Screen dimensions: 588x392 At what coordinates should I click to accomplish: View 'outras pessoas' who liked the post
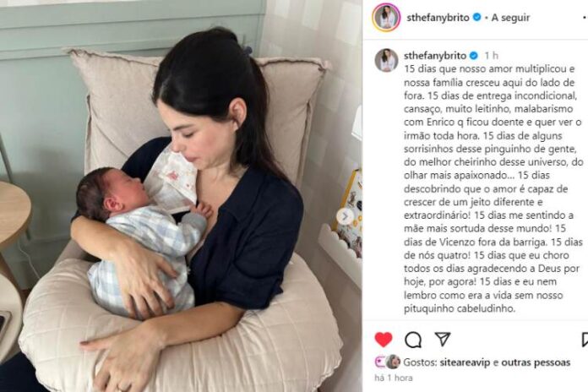coord(536,362)
